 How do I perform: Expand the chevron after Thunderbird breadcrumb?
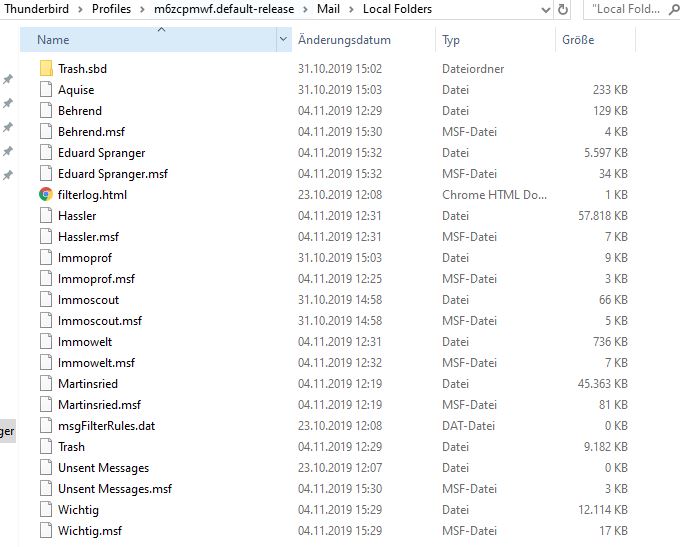tap(80, 9)
